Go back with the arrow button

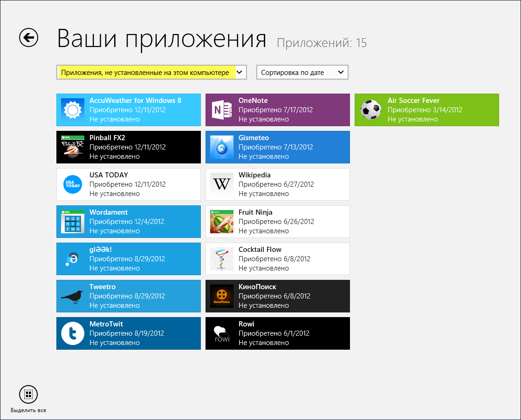point(28,38)
